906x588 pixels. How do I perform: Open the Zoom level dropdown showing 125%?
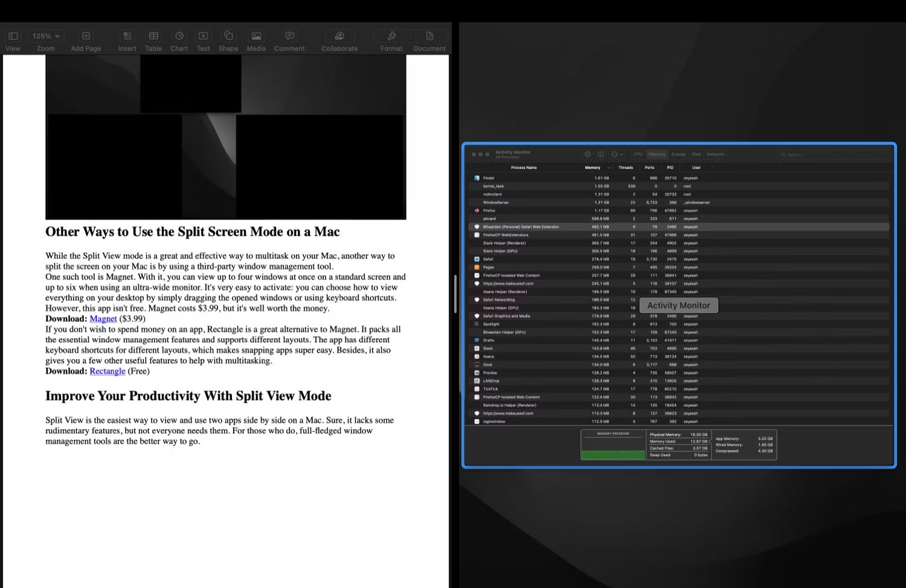coord(45,36)
